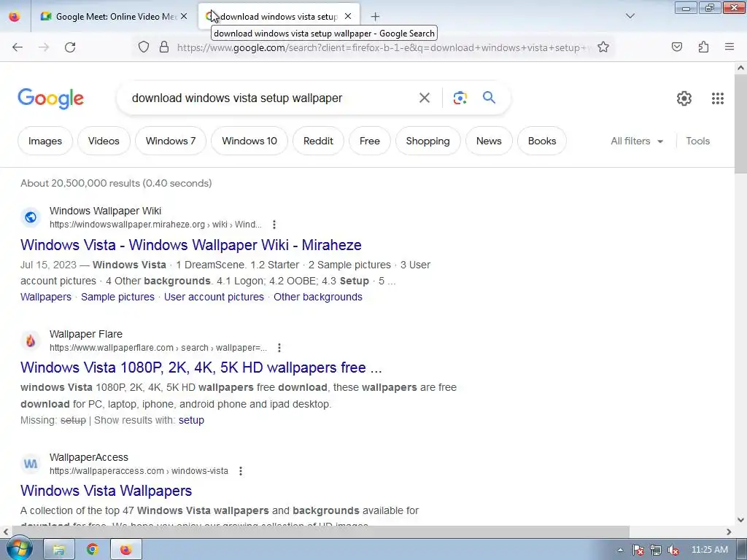
Task: Open more options for Wallpaper Flare result
Action: pyautogui.click(x=279, y=348)
